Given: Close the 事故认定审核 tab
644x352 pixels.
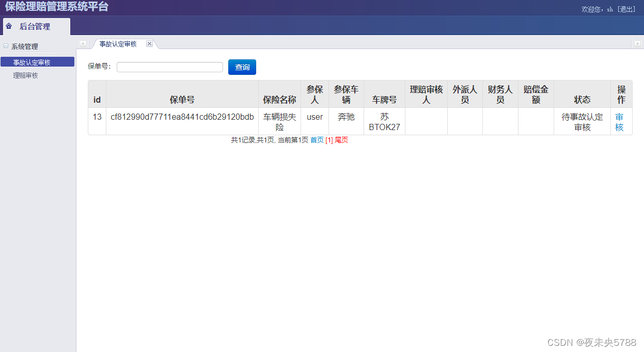Looking at the screenshot, I should pyautogui.click(x=149, y=44).
